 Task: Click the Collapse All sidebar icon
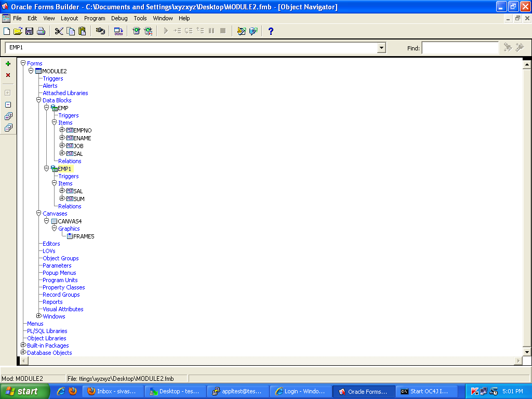pos(8,128)
